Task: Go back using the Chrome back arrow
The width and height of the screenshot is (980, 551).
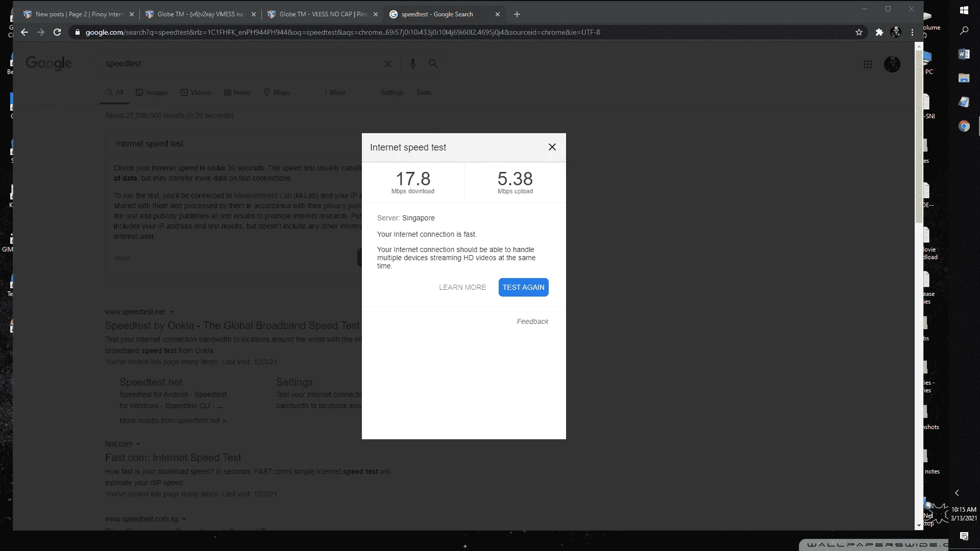Action: tap(24, 32)
